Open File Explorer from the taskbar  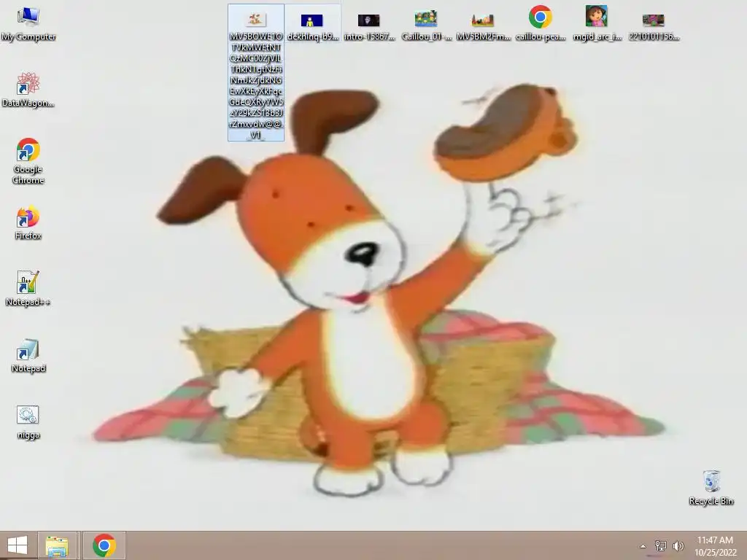click(x=57, y=545)
